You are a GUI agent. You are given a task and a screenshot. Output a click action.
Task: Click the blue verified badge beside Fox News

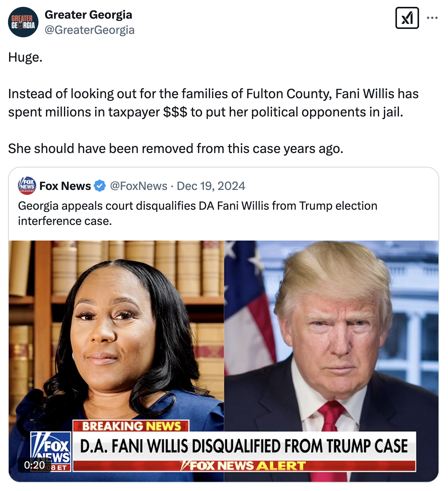[100, 186]
